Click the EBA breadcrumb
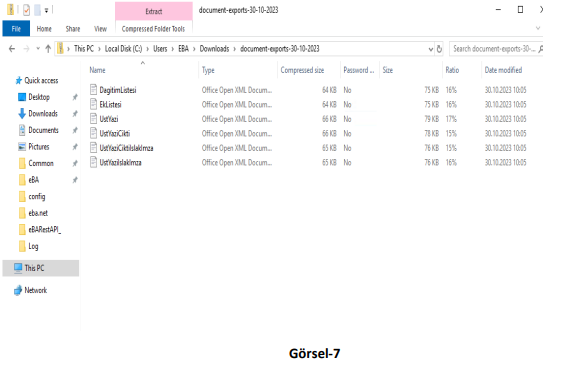 point(183,49)
